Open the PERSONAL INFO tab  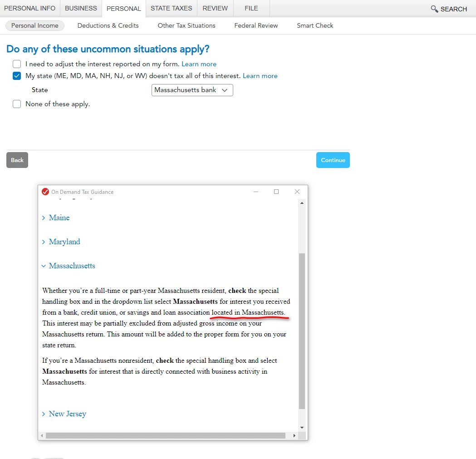point(30,8)
